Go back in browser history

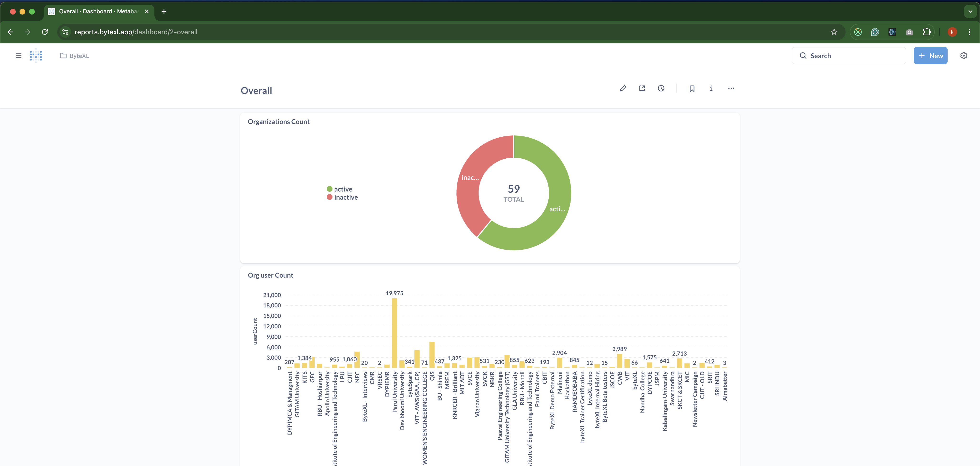coord(11,32)
